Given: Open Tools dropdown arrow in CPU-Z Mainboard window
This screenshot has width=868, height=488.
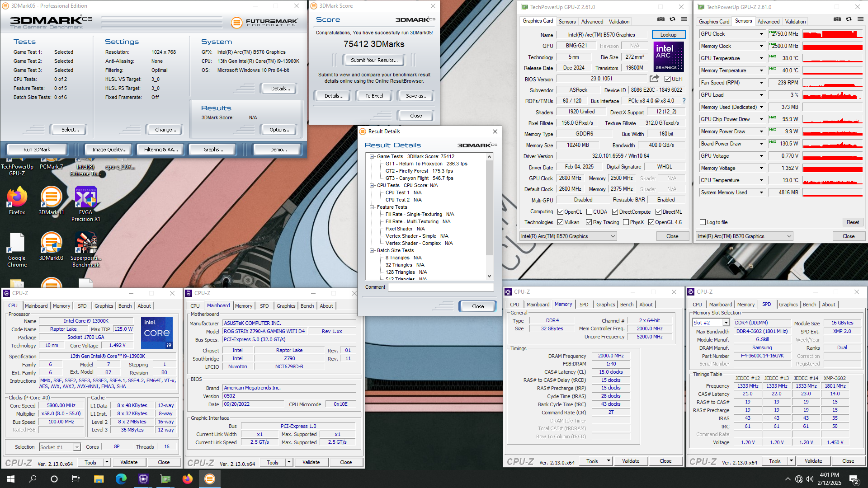Looking at the screenshot, I should [x=289, y=462].
